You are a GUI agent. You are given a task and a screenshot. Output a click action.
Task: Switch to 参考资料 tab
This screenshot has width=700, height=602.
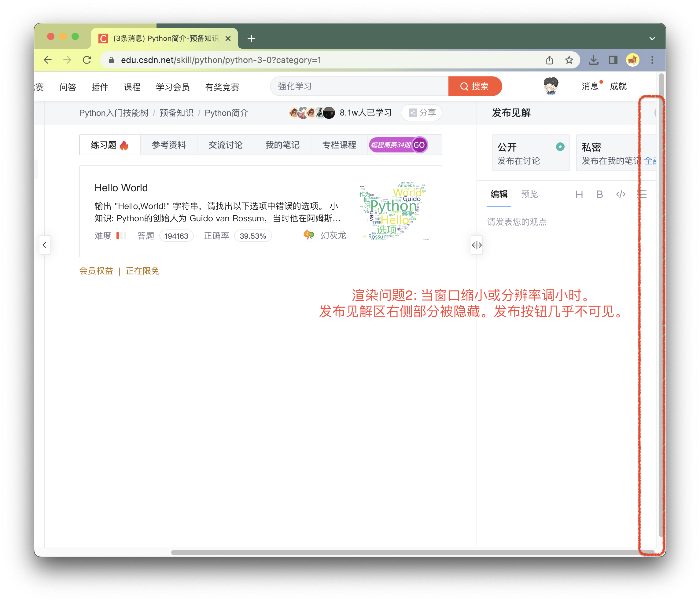(x=169, y=145)
